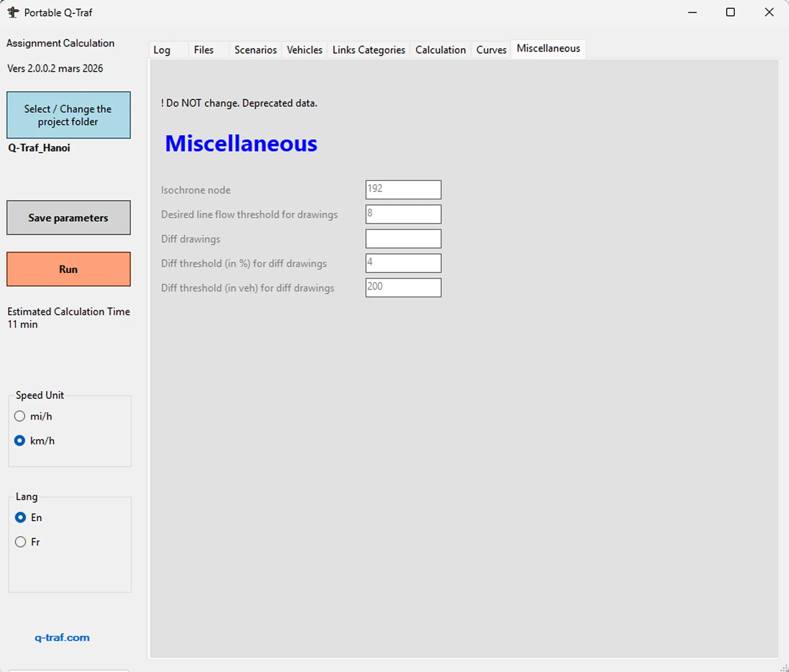Switch to the Calculation tab

tap(440, 50)
